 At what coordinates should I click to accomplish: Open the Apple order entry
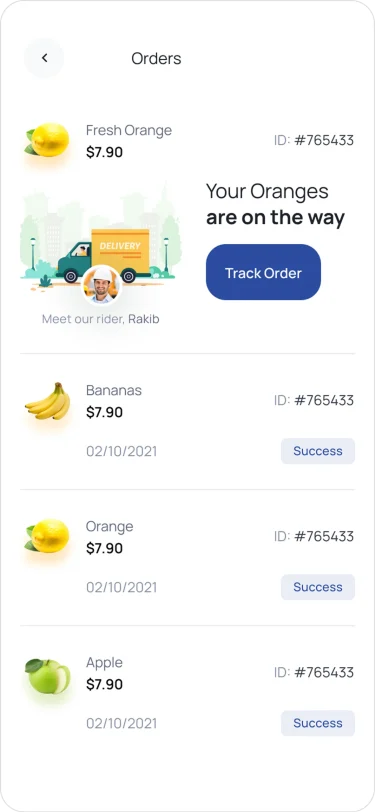point(188,694)
